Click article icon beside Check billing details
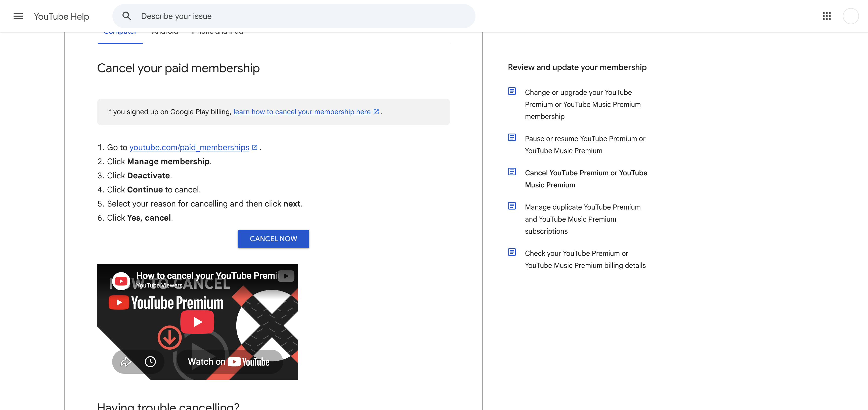The image size is (868, 410). [x=512, y=252]
